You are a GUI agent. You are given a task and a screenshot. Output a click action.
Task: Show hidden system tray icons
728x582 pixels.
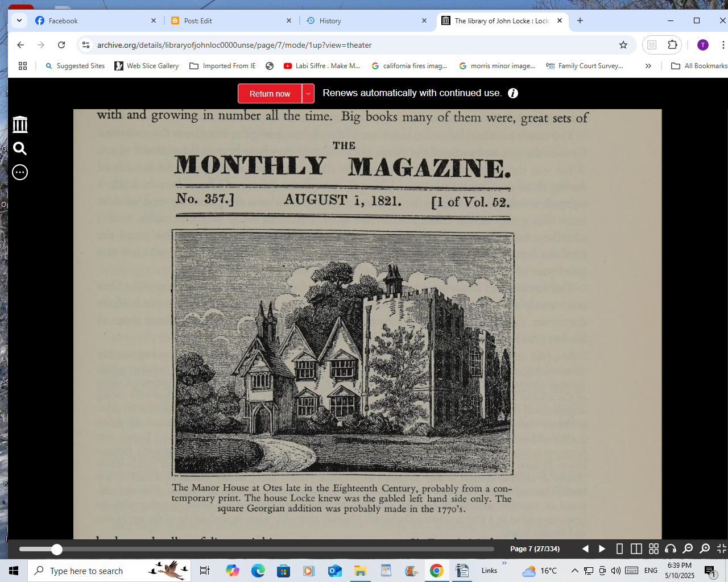(x=575, y=571)
